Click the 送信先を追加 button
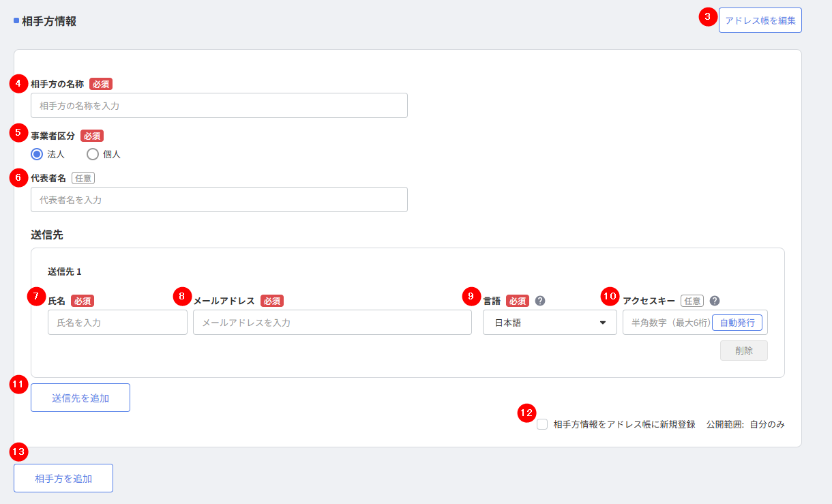 point(80,398)
